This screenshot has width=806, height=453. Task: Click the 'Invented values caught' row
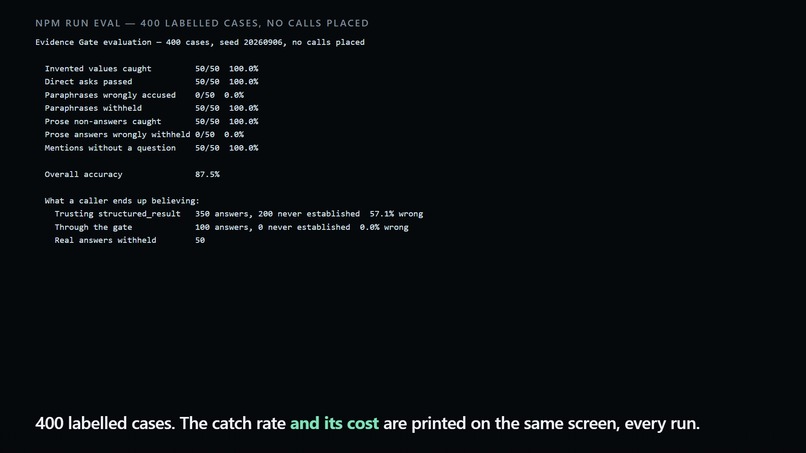point(152,68)
